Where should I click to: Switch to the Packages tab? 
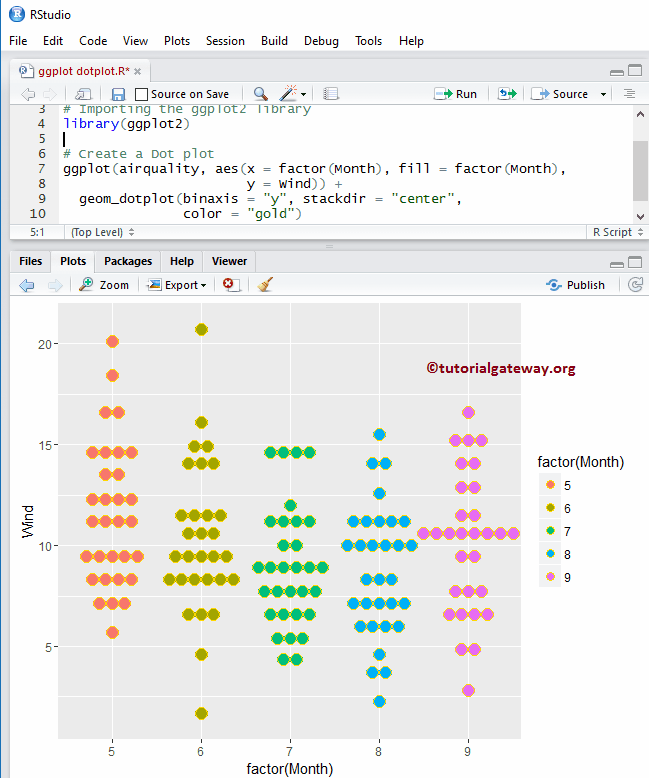pos(128,261)
